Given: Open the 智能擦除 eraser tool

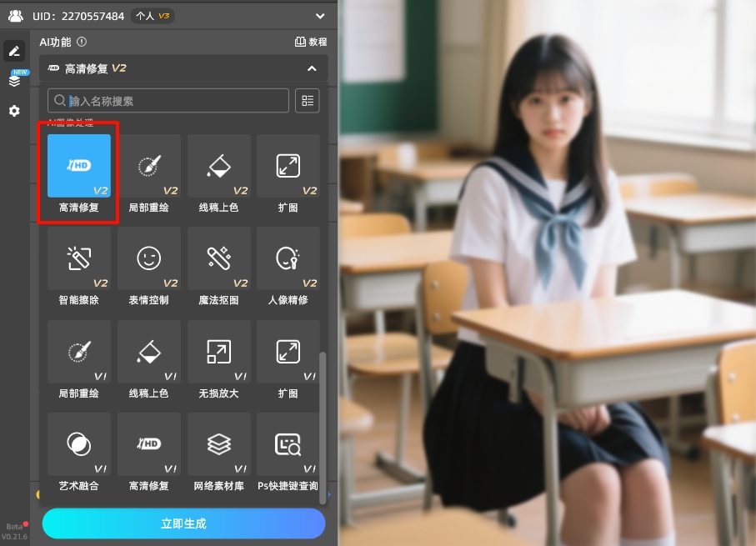Looking at the screenshot, I should (78, 258).
